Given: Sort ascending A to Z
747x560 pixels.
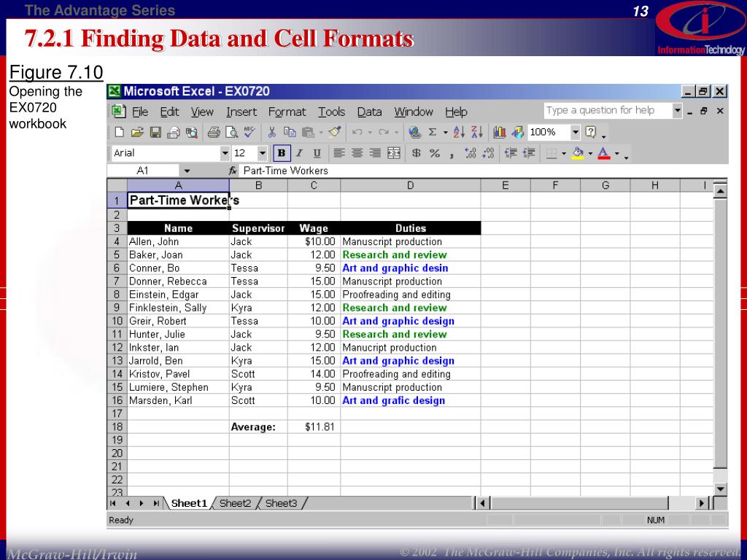Looking at the screenshot, I should click(x=460, y=133).
